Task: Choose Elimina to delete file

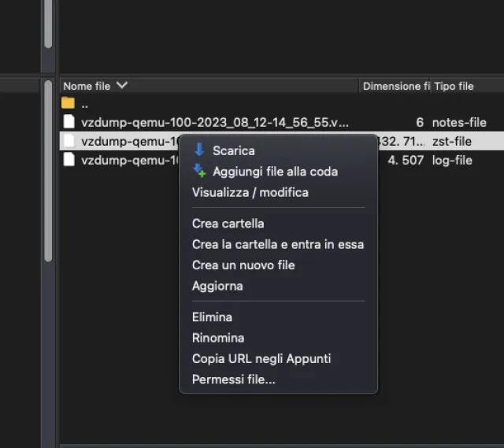Action: (212, 317)
